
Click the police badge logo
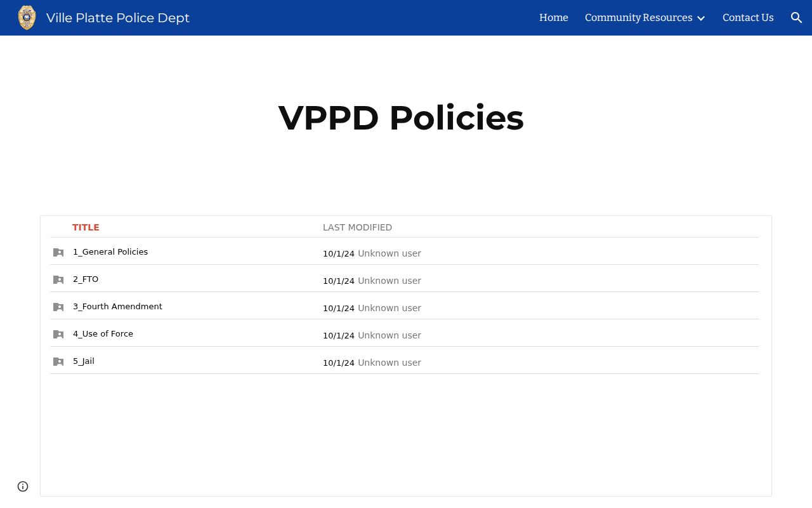click(x=27, y=18)
